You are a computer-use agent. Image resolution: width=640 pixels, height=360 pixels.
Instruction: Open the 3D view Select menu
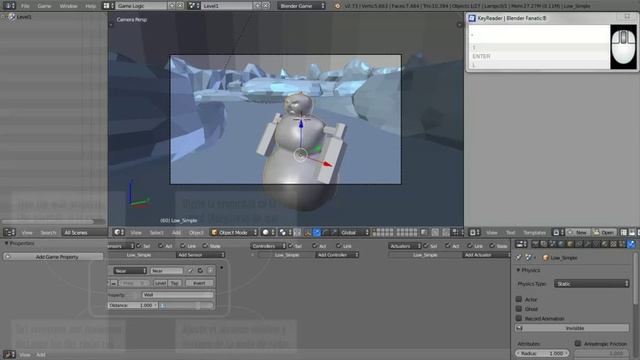[x=156, y=232]
